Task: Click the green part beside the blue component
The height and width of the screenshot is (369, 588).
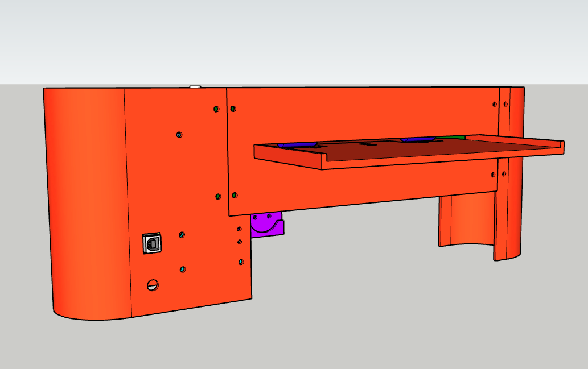Action: tap(451, 138)
